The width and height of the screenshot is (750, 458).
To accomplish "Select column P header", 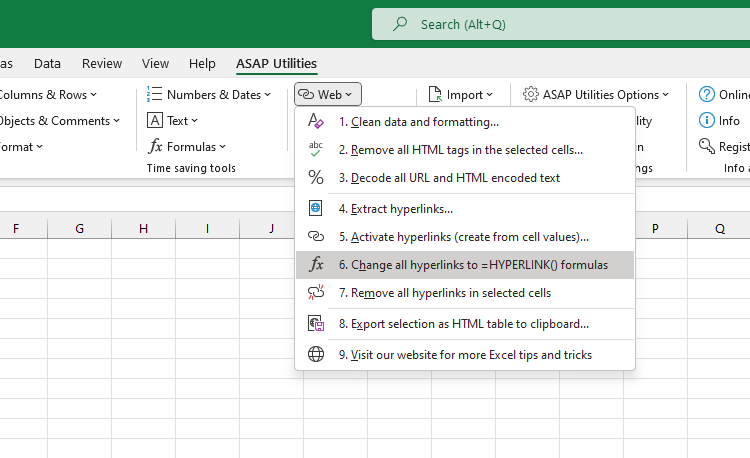I will tap(656, 229).
